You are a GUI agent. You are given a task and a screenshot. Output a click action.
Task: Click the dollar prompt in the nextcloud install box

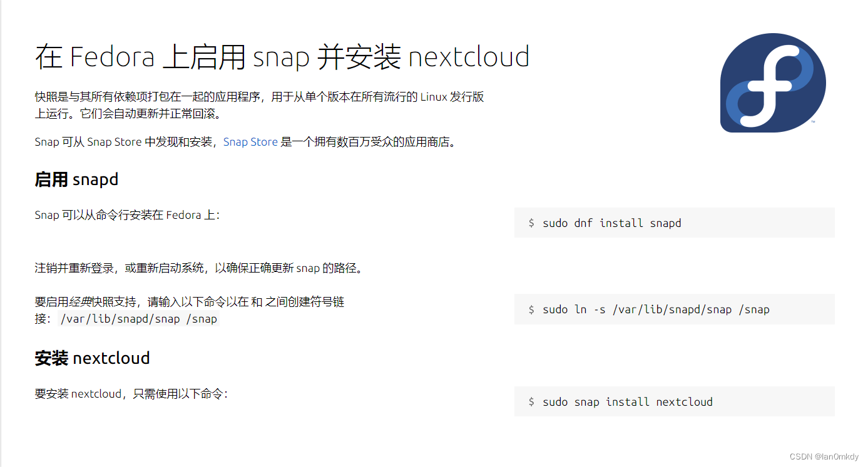pos(529,401)
